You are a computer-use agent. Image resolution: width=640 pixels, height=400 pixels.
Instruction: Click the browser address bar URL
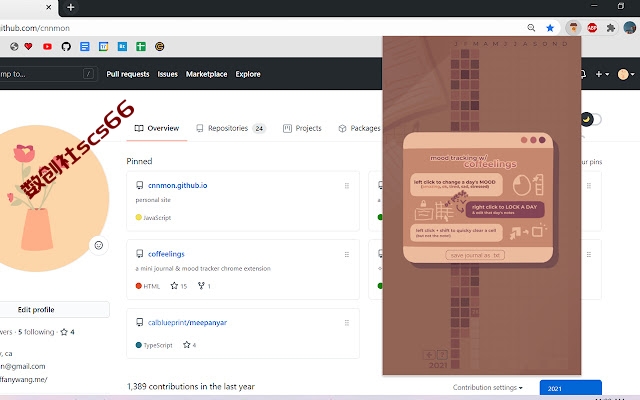click(35, 28)
